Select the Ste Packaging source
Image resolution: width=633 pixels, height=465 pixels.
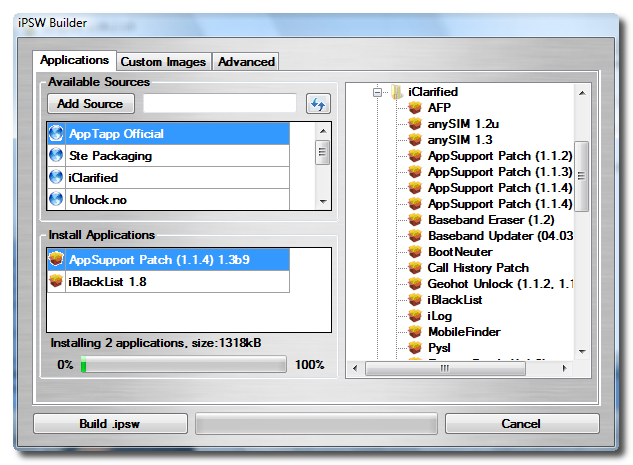tap(169, 155)
